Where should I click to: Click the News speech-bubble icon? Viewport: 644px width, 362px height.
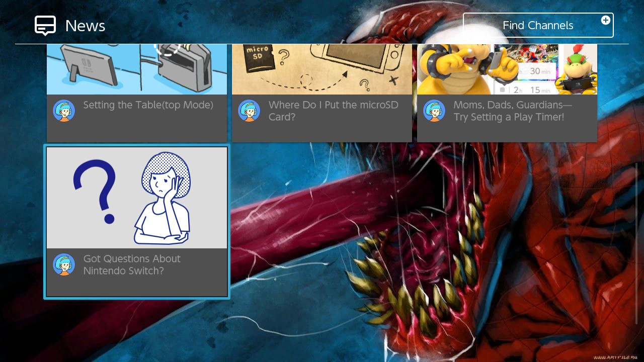tap(45, 26)
